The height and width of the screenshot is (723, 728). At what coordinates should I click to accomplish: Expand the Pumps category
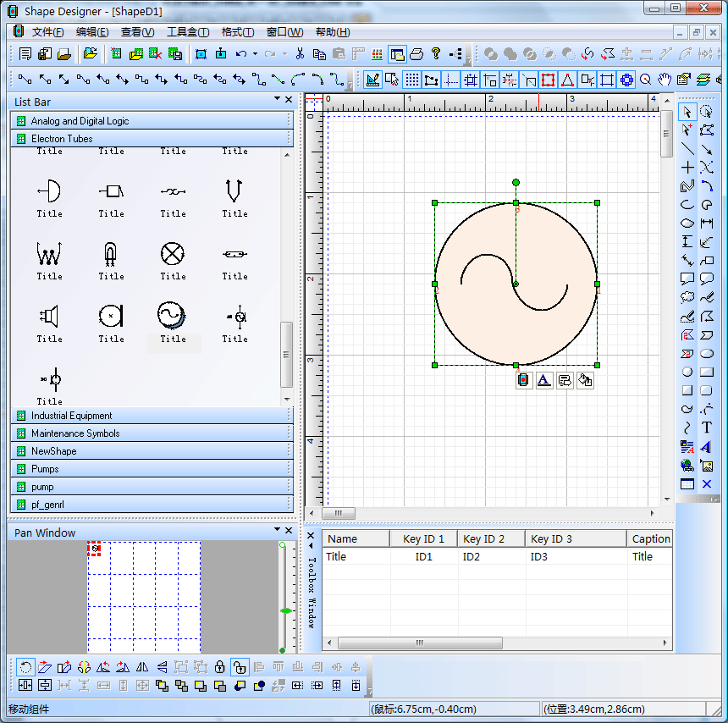pyautogui.click(x=45, y=469)
